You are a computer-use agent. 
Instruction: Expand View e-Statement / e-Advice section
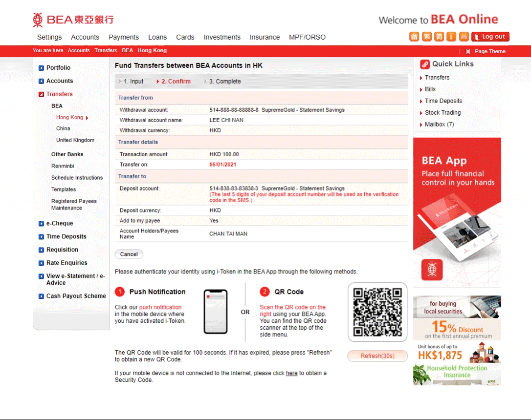(x=41, y=276)
